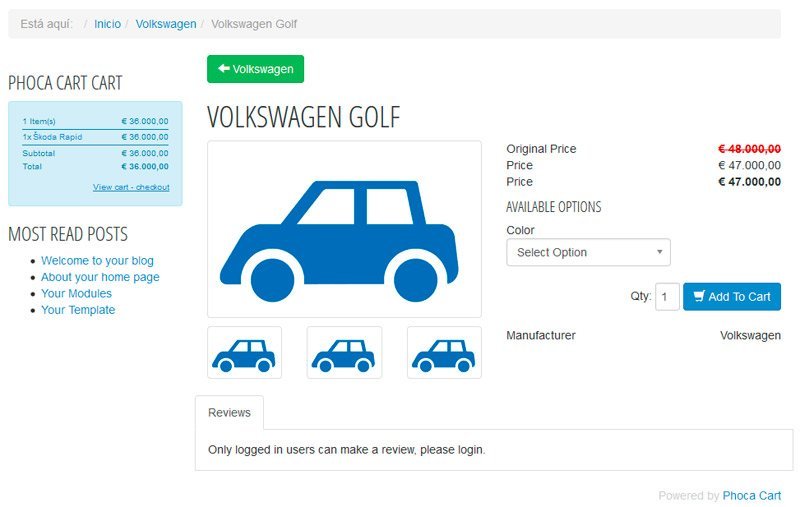This screenshot has height=507, width=800.
Task: Click the back arrow icon on Volkswagen button
Action: [x=223, y=68]
